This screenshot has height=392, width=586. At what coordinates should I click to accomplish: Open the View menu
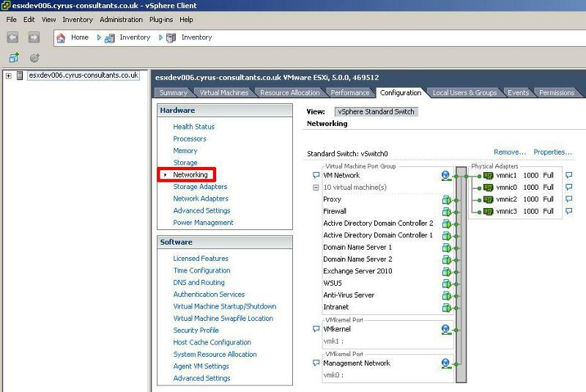[48, 20]
